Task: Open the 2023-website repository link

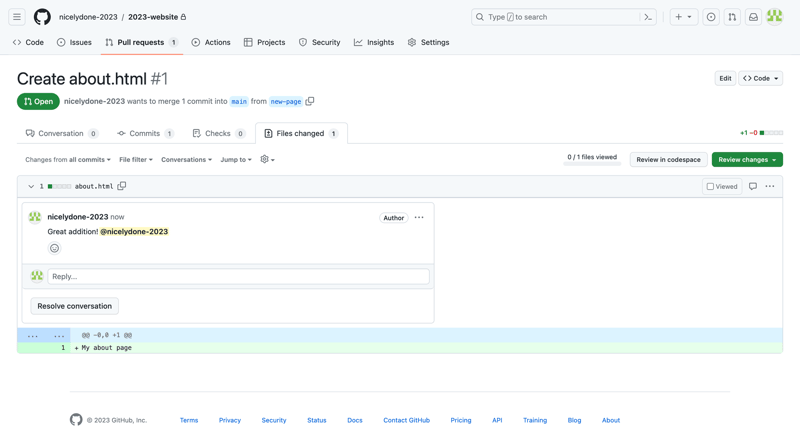Action: click(153, 17)
